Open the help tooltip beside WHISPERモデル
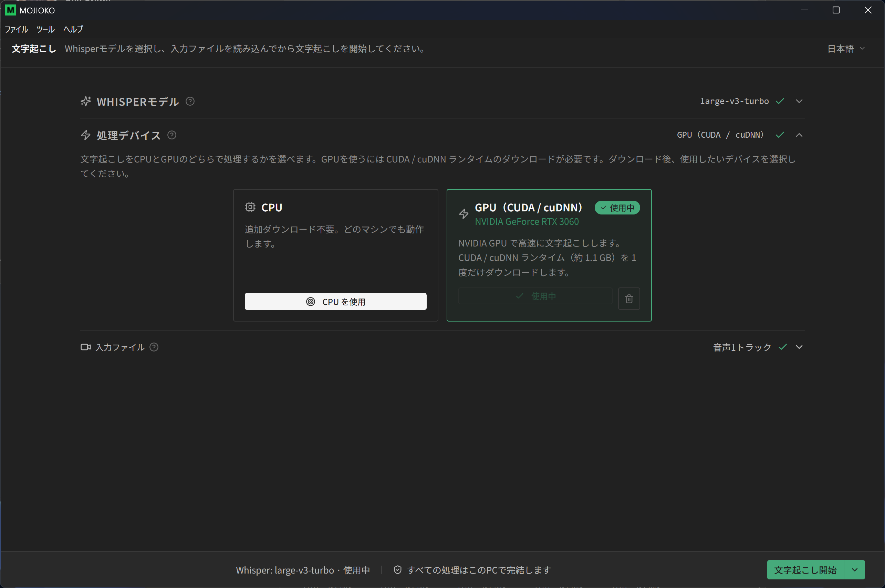Screen dimensions: 885x588 [x=190, y=101]
